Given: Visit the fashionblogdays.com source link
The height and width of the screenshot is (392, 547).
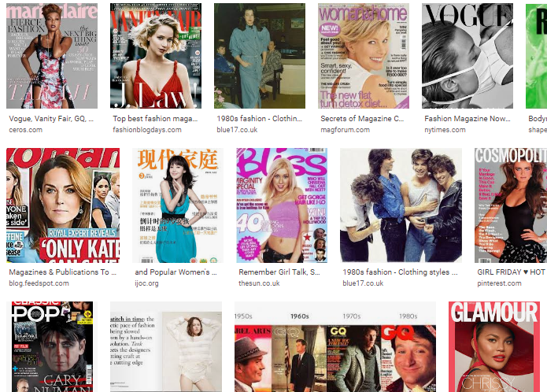Looking at the screenshot, I should pos(147,130).
